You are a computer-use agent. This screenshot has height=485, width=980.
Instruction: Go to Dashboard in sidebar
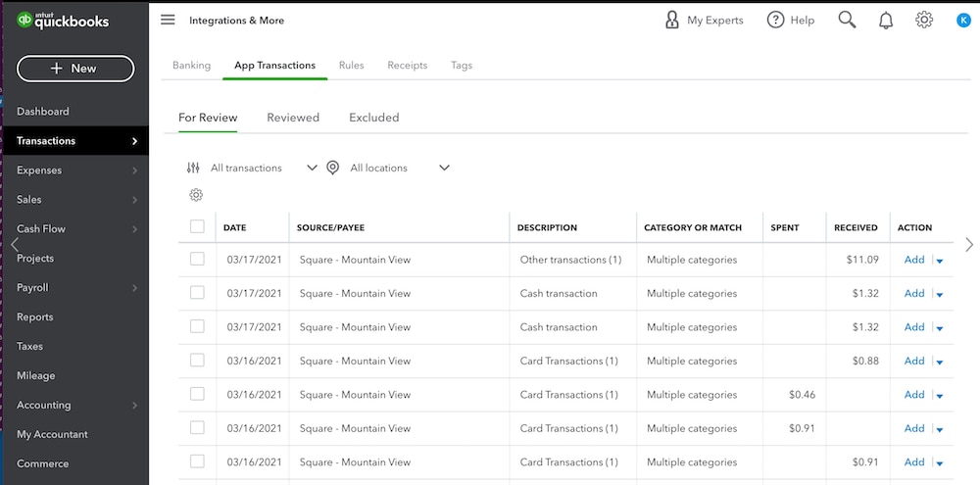click(43, 112)
